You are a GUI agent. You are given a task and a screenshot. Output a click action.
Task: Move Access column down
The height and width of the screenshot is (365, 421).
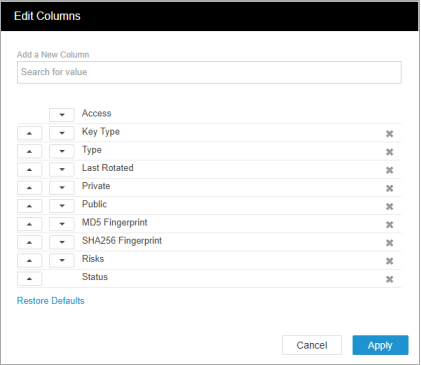pyautogui.click(x=62, y=115)
